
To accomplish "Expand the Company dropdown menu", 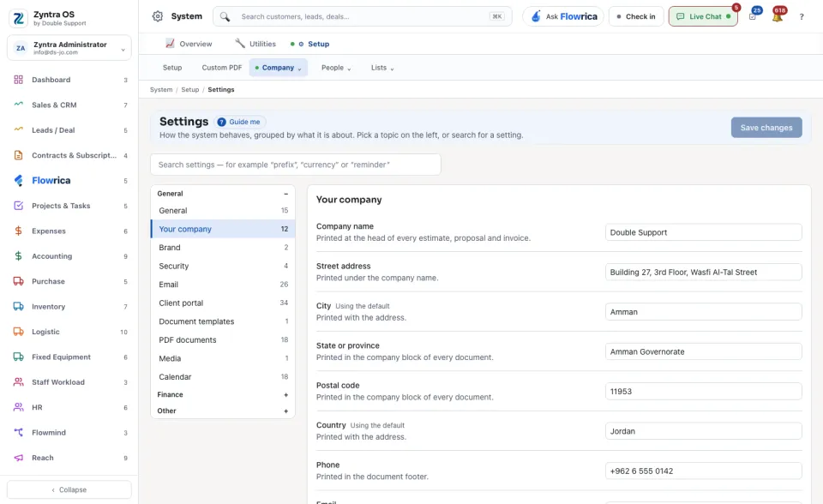I will [x=278, y=68].
